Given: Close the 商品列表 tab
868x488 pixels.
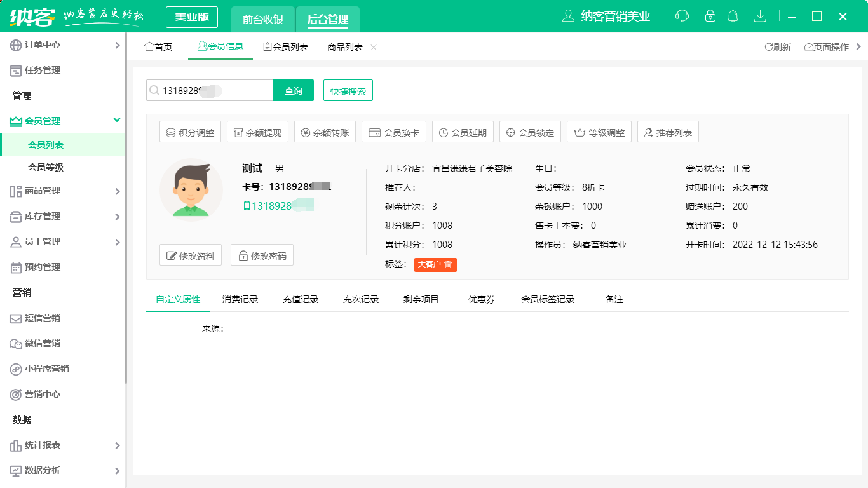Looking at the screenshot, I should point(374,47).
